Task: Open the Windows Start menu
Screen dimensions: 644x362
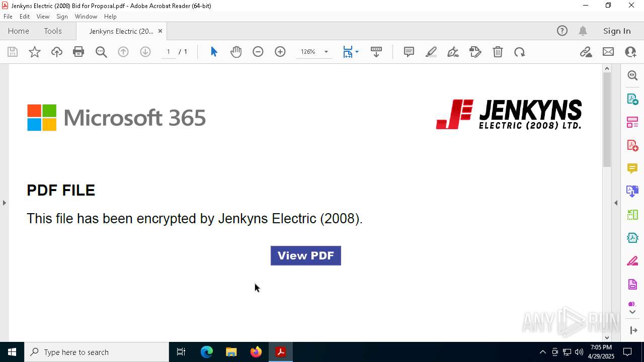Action: point(12,352)
